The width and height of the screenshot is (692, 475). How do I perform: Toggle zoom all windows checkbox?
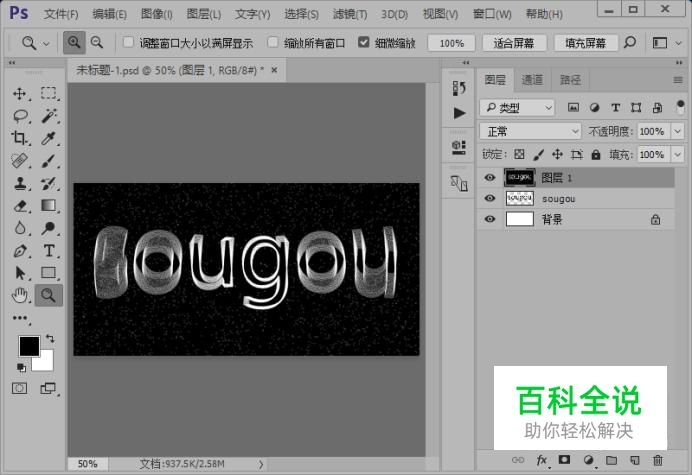pyautogui.click(x=273, y=42)
